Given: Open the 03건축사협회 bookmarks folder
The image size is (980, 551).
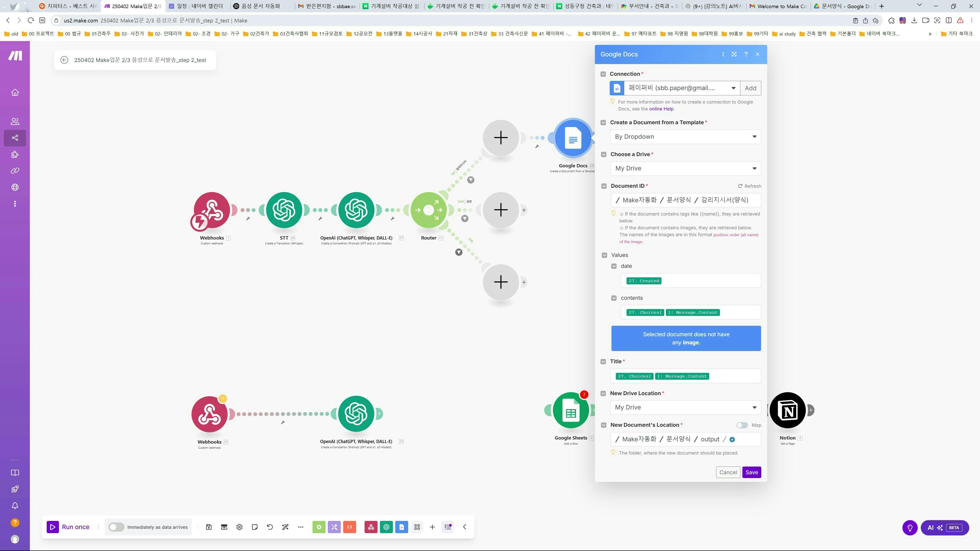Looking at the screenshot, I should (x=291, y=33).
